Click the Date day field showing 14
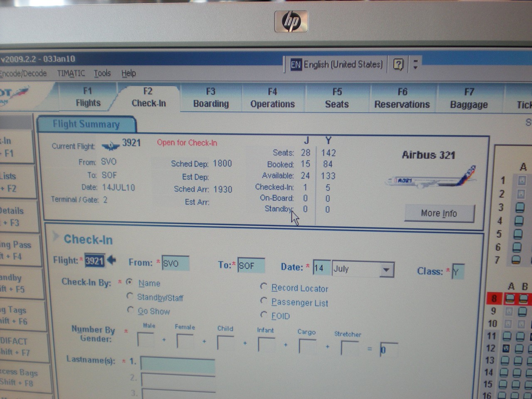 [322, 268]
